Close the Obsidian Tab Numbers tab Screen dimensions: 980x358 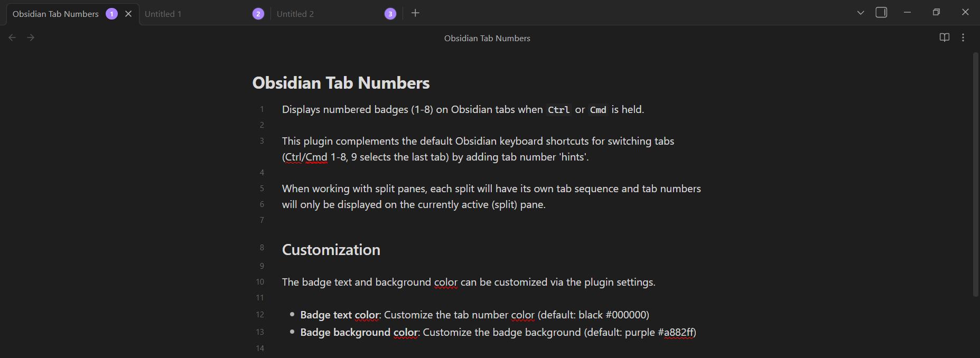(128, 14)
